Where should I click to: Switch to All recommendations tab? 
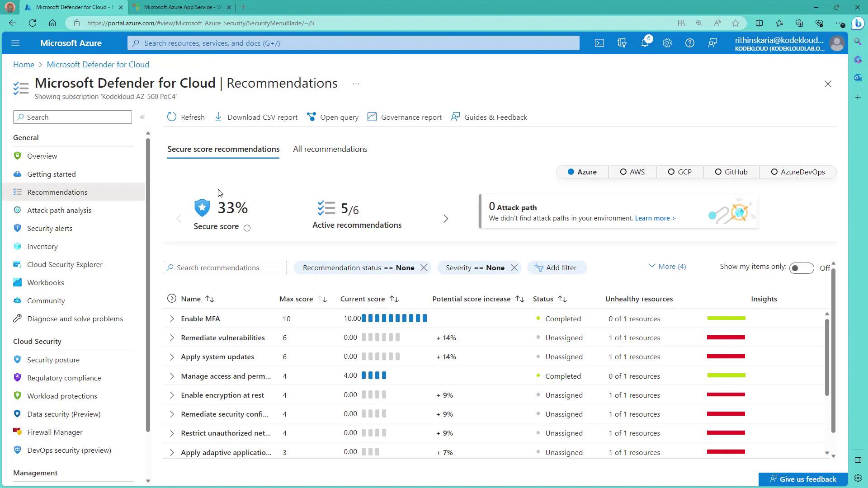330,149
